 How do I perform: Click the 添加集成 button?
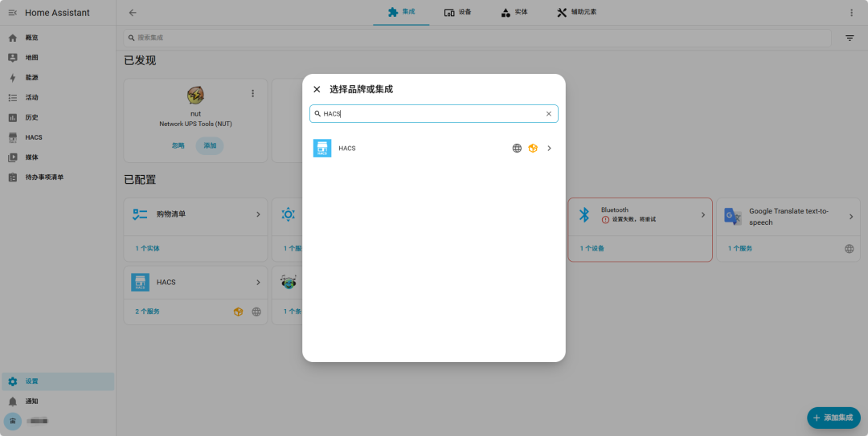tap(833, 418)
